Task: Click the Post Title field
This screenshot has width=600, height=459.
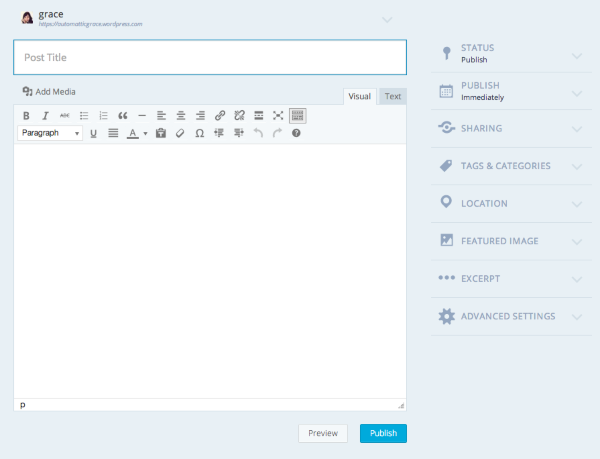Action: pos(210,57)
